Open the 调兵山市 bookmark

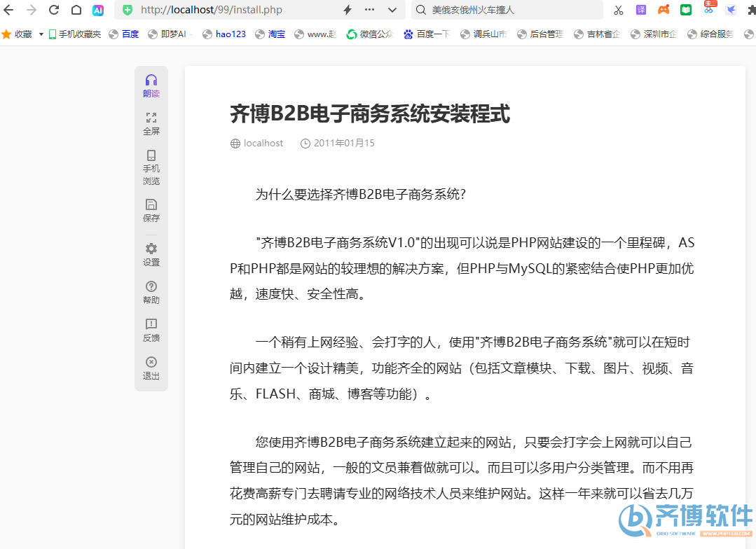[x=483, y=34]
